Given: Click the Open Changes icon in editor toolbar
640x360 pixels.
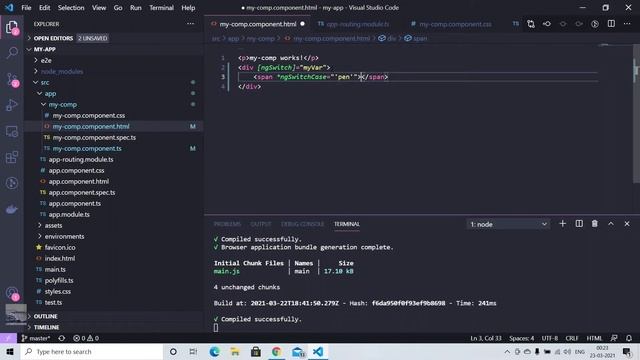Looking at the screenshot, I should pyautogui.click(x=531, y=24).
